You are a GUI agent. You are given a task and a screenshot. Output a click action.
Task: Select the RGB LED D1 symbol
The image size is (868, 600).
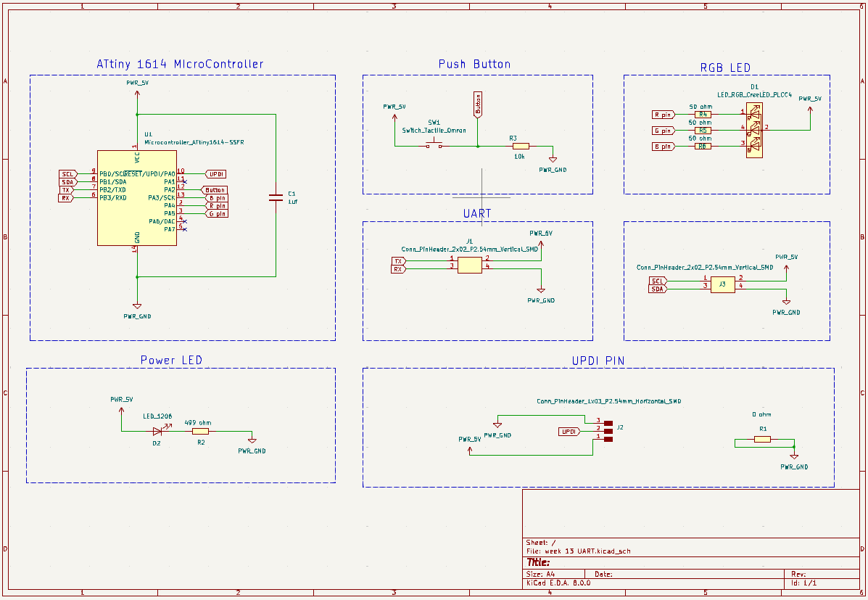click(x=755, y=131)
